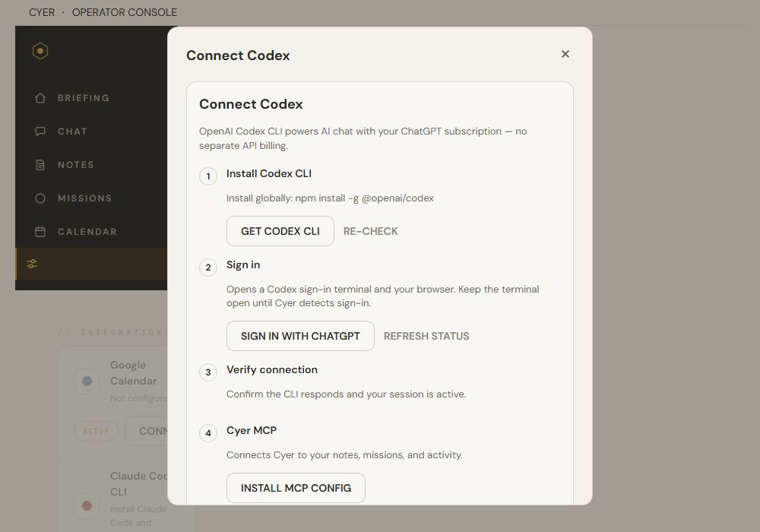Click 'Confirm the CLI responds' description text
Viewport: 760px width, 532px height.
coord(346,394)
